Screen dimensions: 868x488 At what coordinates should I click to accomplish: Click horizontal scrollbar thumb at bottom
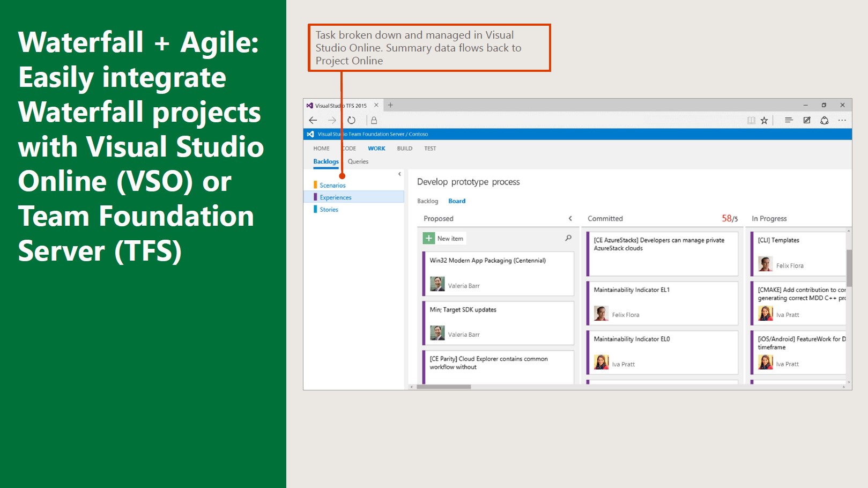coord(443,387)
